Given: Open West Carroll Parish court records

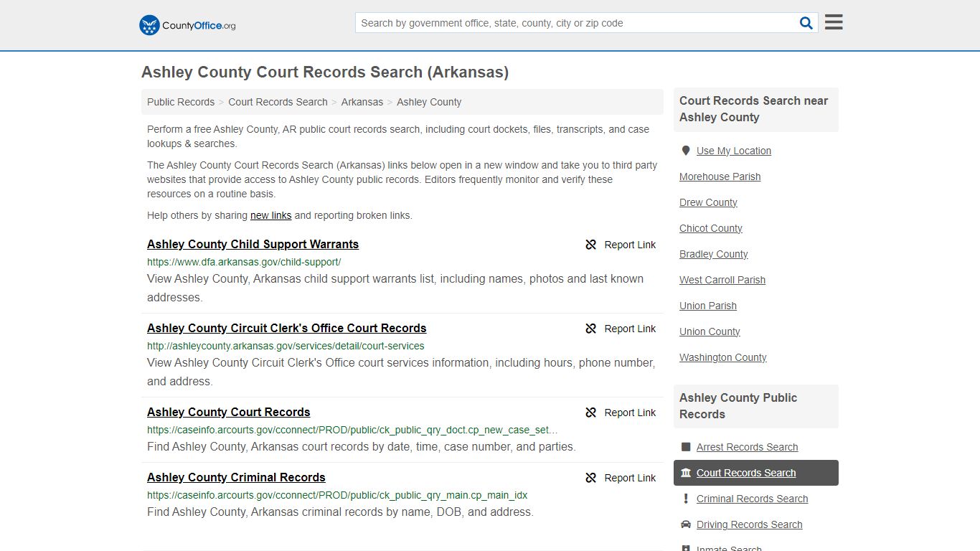Looking at the screenshot, I should (722, 280).
